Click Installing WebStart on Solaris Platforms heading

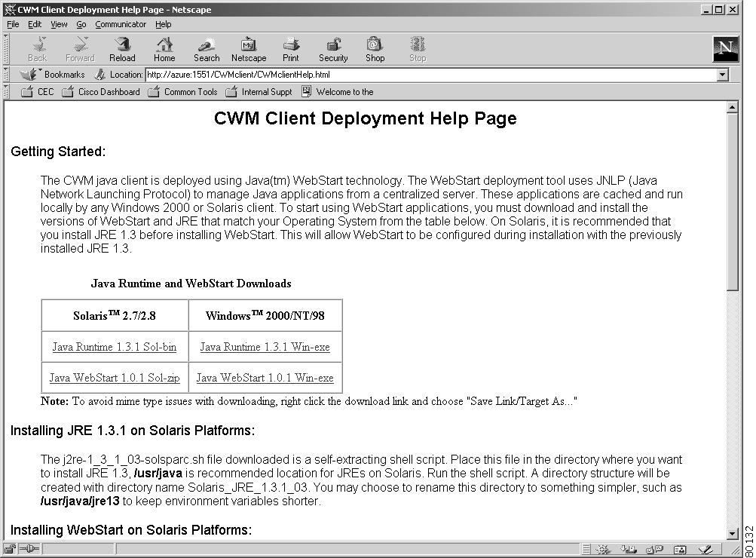(131, 530)
